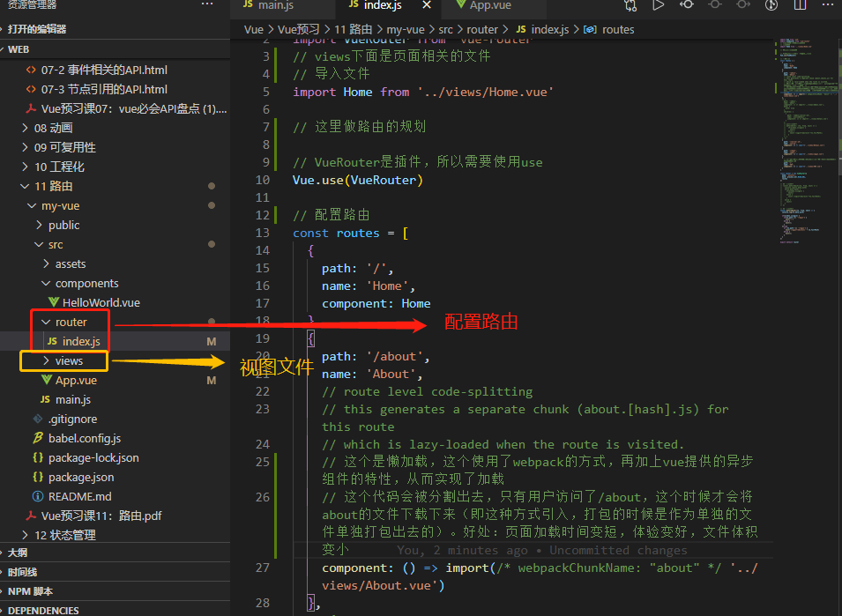Click the code minimap preview
Image resolution: width=842 pixels, height=616 pixels.
pos(807,141)
